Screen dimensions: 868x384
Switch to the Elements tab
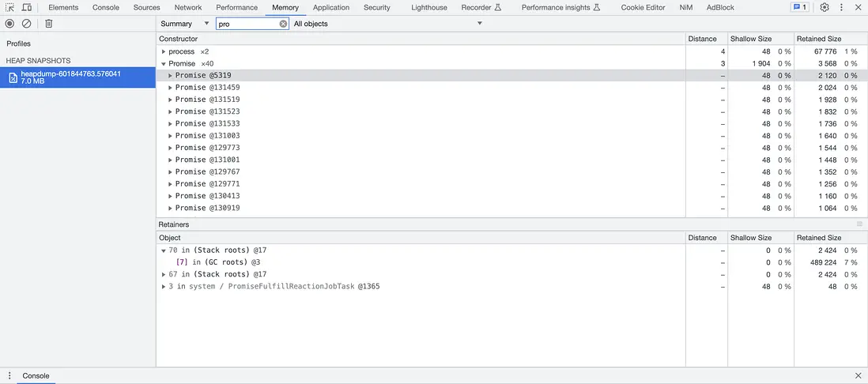pos(63,7)
